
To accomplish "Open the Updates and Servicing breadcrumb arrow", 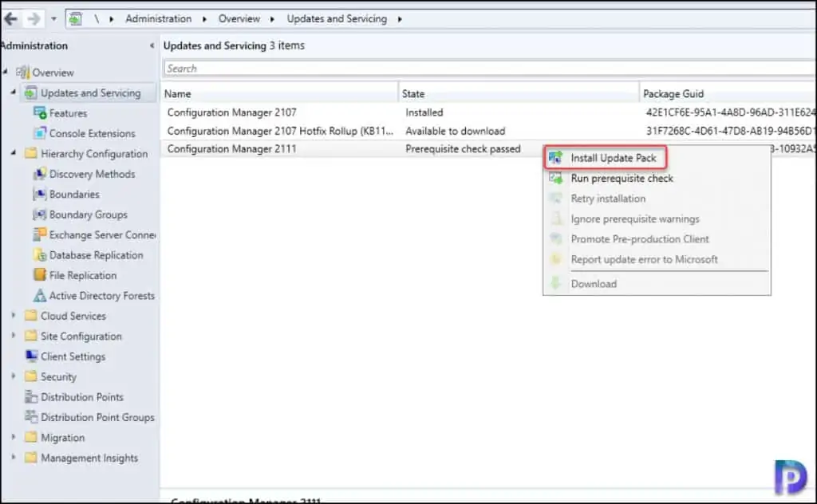I will click(x=400, y=19).
